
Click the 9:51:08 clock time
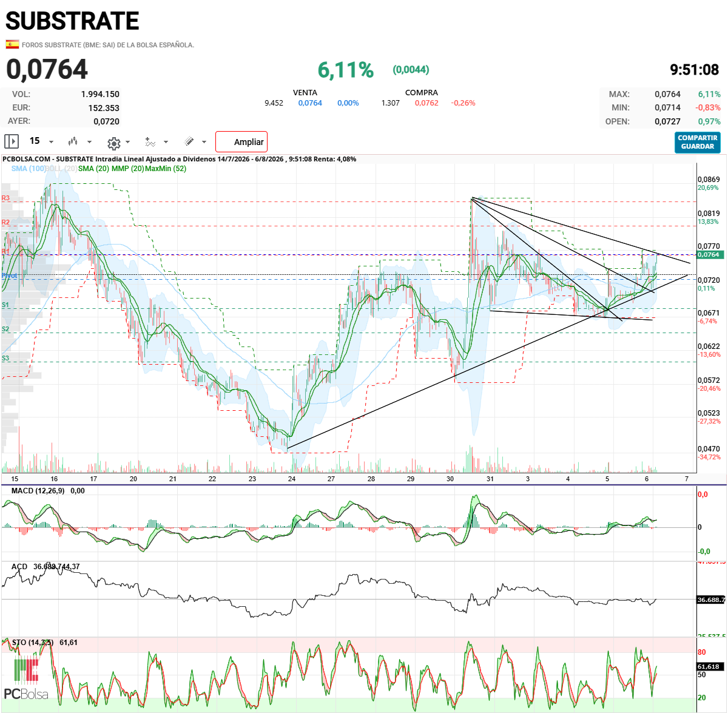point(694,70)
